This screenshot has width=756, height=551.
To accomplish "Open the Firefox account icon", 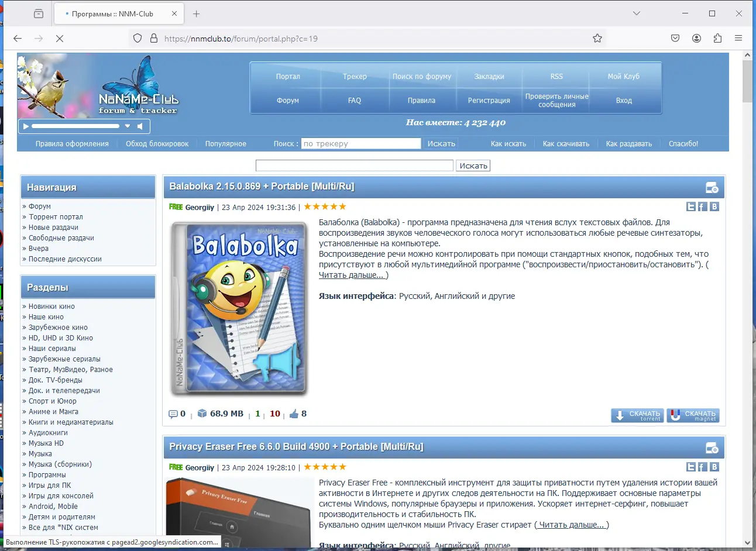I will [696, 38].
